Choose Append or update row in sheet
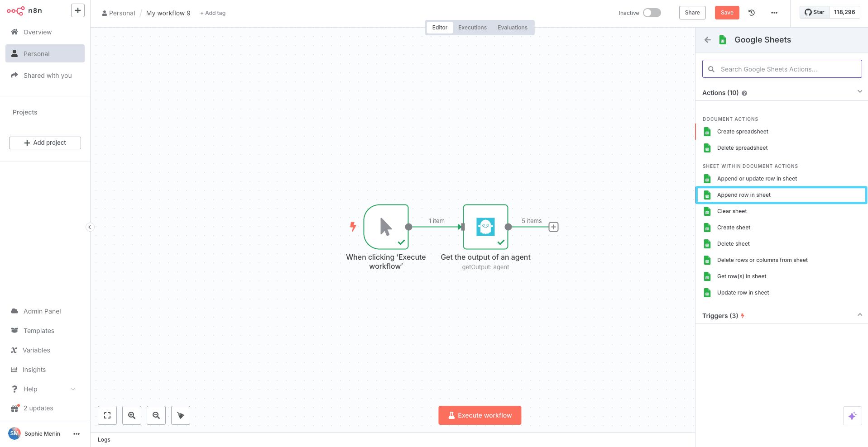 (x=782, y=179)
